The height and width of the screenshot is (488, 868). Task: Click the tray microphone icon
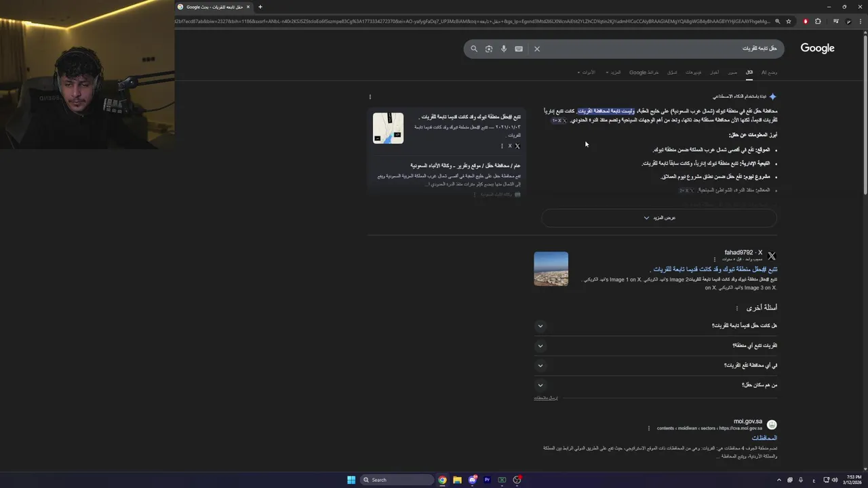point(800,480)
